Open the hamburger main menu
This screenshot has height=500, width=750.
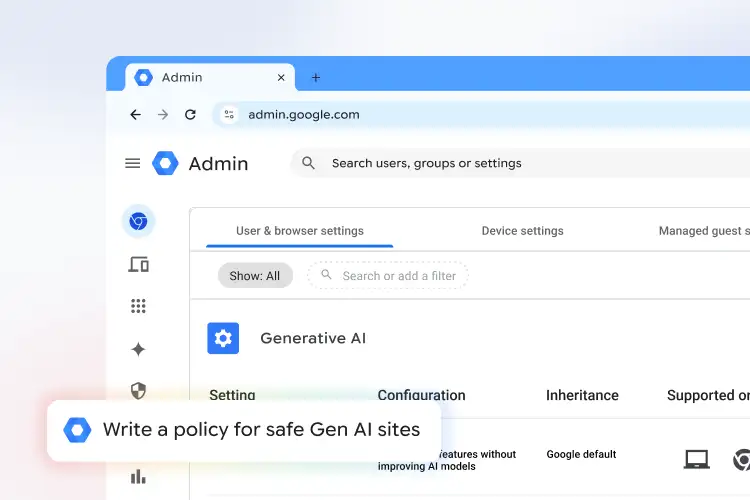132,164
